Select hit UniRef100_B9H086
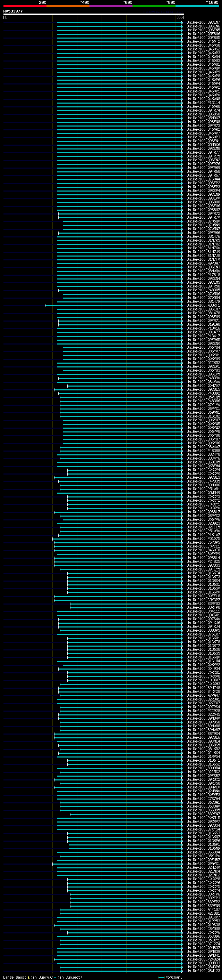Screen dimensions: 222x980 coord(203,485)
